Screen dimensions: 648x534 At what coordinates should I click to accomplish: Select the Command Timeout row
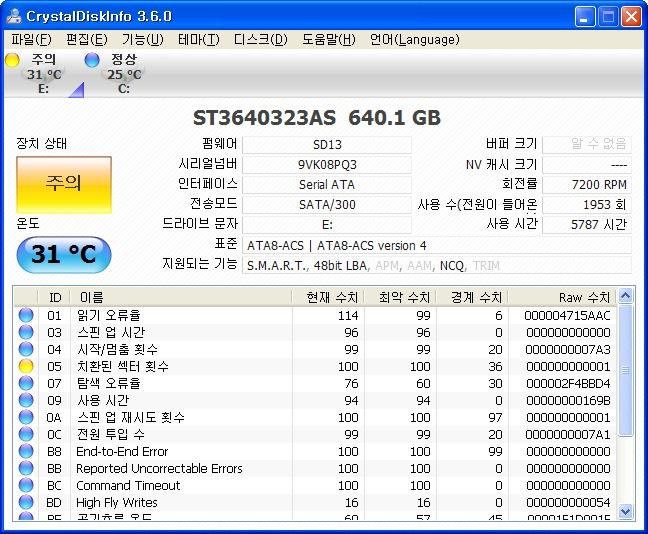coord(315,485)
